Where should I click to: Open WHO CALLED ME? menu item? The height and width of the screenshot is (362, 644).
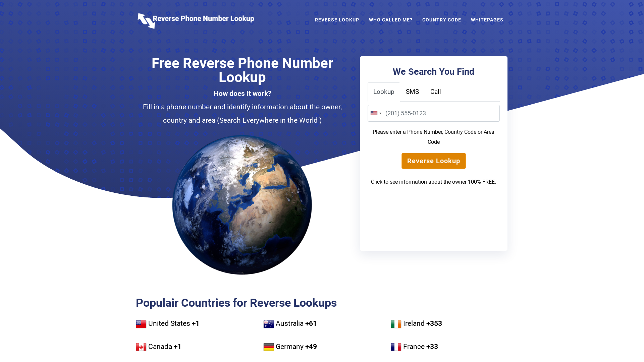[390, 20]
